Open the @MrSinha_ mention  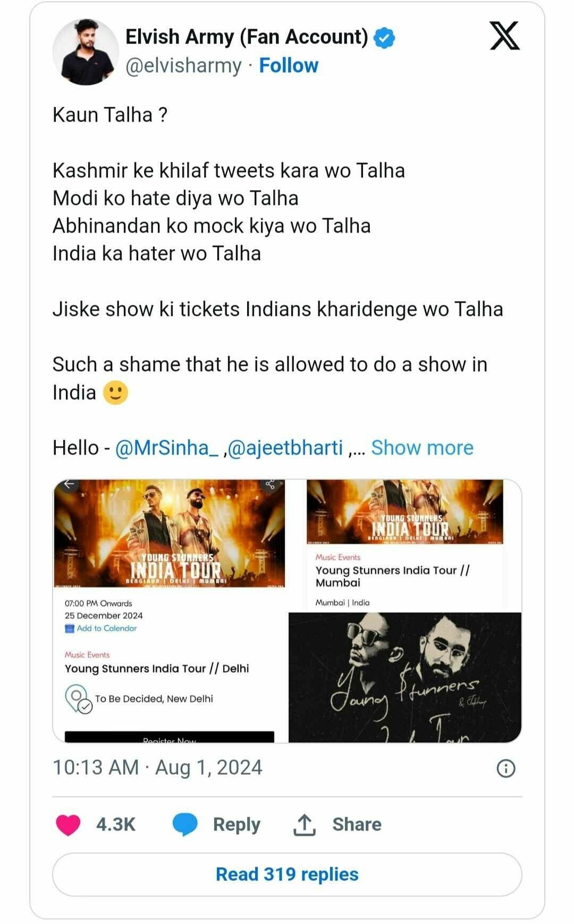[166, 448]
